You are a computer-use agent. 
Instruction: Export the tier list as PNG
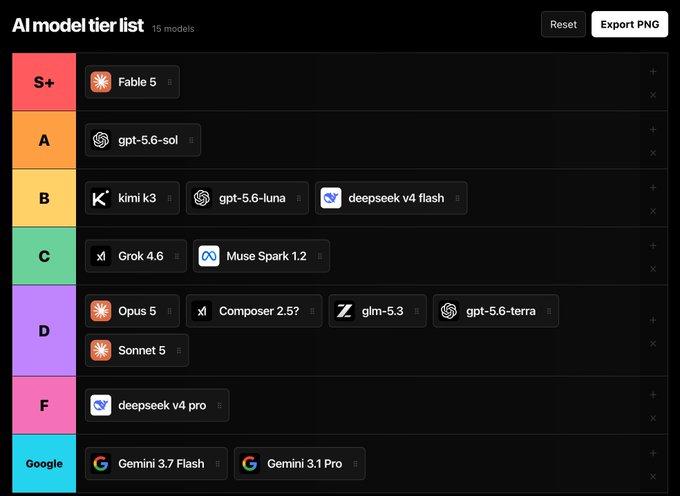629,24
